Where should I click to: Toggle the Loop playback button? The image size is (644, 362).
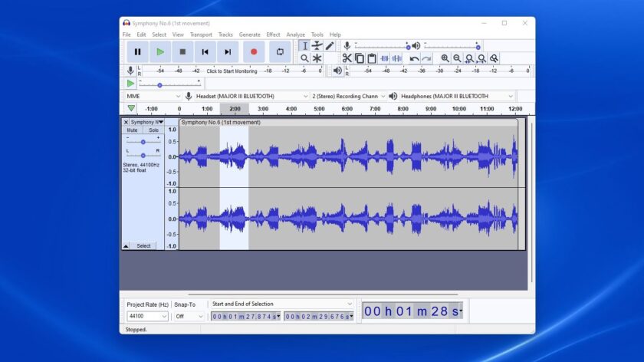pyautogui.click(x=280, y=52)
